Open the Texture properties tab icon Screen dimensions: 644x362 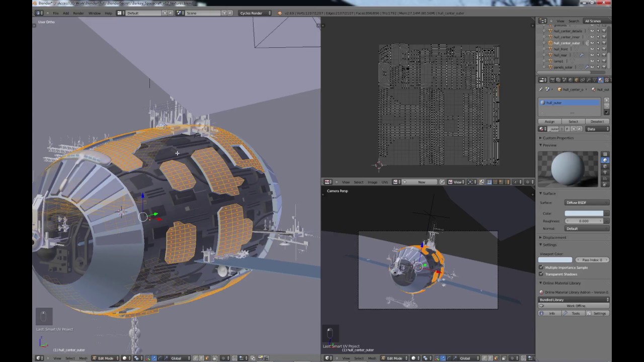pos(607,79)
